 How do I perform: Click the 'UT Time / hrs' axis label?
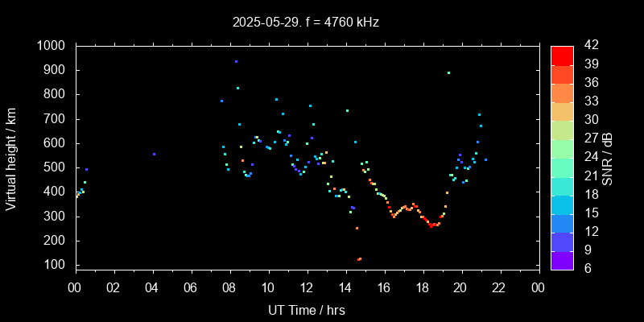point(307,310)
